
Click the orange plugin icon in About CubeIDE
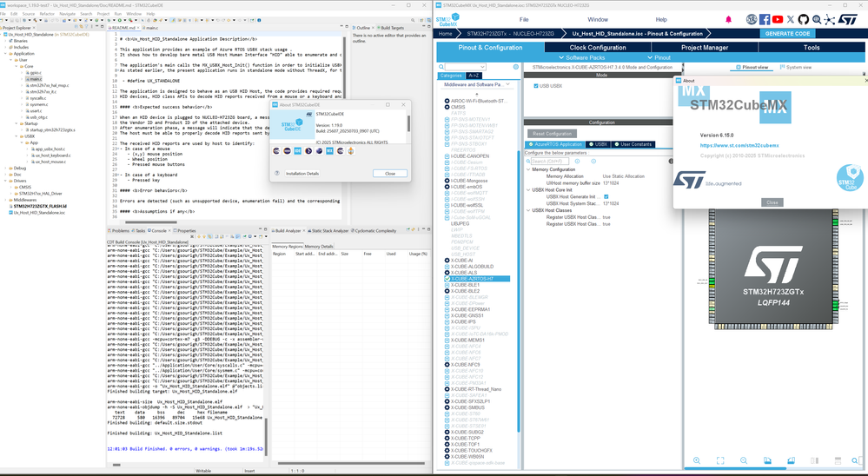point(350,150)
